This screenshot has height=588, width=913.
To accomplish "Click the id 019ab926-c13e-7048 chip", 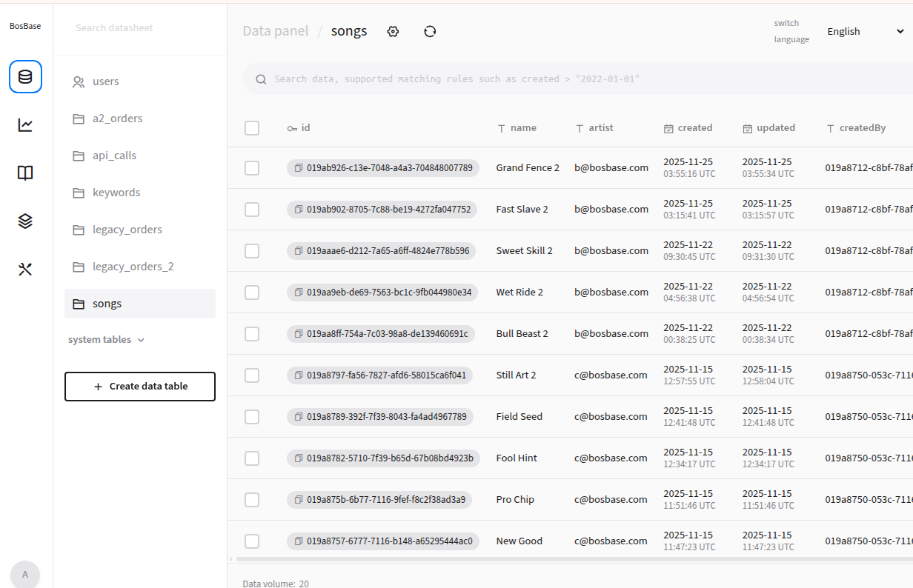I will [x=383, y=168].
